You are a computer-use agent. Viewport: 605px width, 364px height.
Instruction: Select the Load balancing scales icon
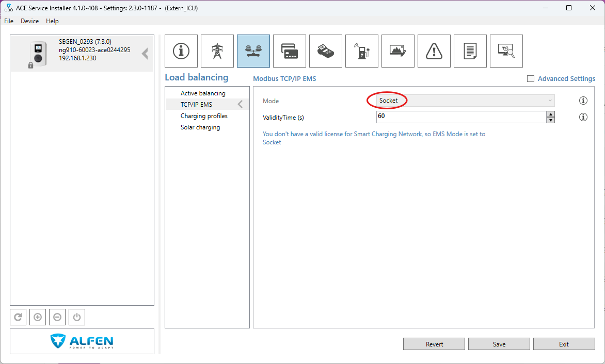click(253, 51)
